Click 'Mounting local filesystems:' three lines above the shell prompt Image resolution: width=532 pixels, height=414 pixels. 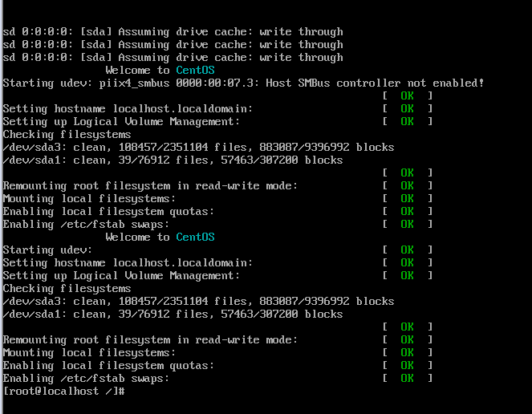click(x=89, y=352)
